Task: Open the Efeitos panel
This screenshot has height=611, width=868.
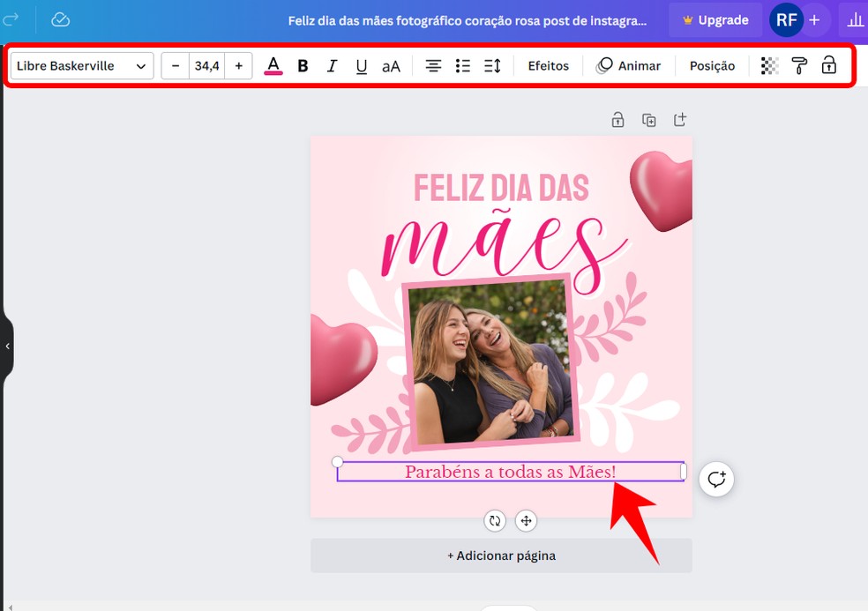Action: click(548, 65)
